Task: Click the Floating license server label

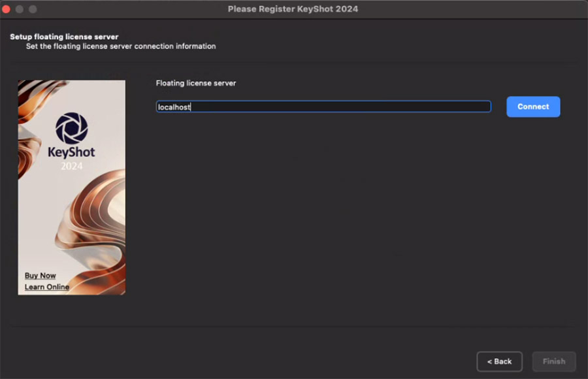Action: pyautogui.click(x=195, y=83)
